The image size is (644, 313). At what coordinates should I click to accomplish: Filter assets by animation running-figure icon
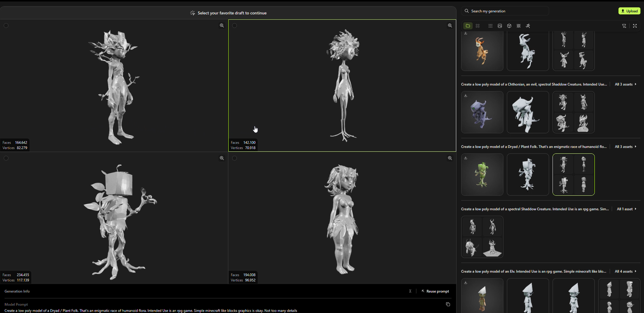[x=528, y=26]
